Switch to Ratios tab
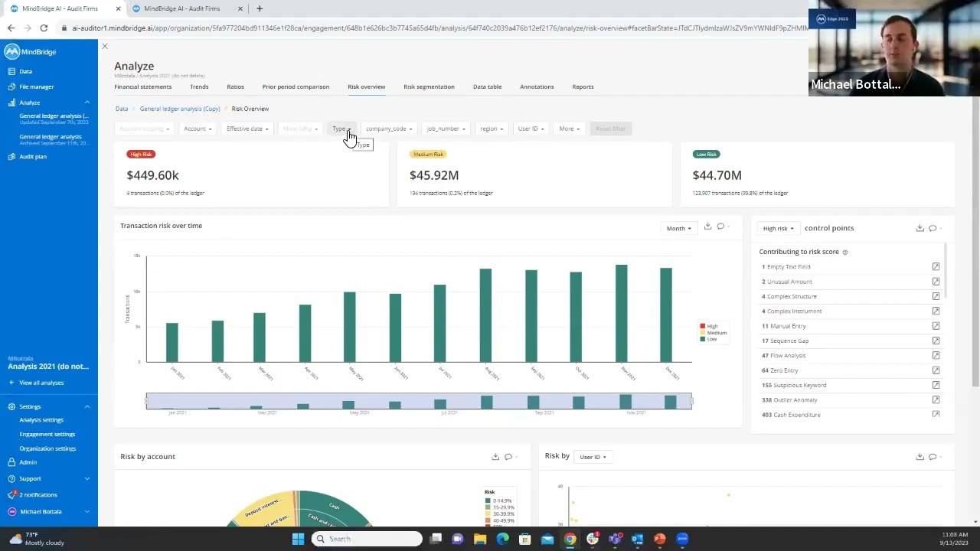Viewport: 980px width, 551px height. 235,86
